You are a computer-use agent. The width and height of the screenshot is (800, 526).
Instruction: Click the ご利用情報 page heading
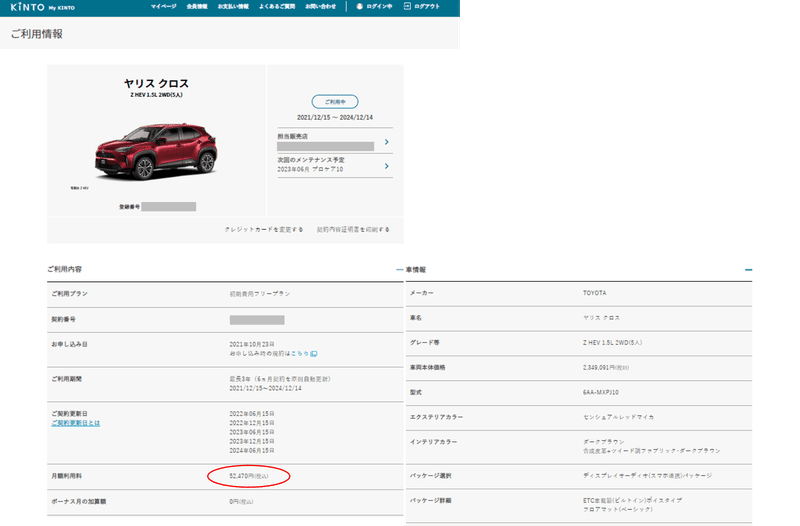37,34
